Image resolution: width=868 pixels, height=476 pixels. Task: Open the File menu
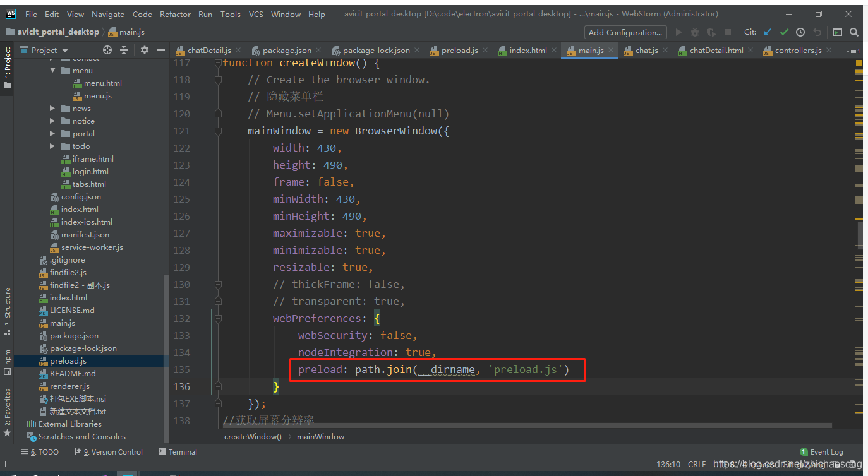31,14
